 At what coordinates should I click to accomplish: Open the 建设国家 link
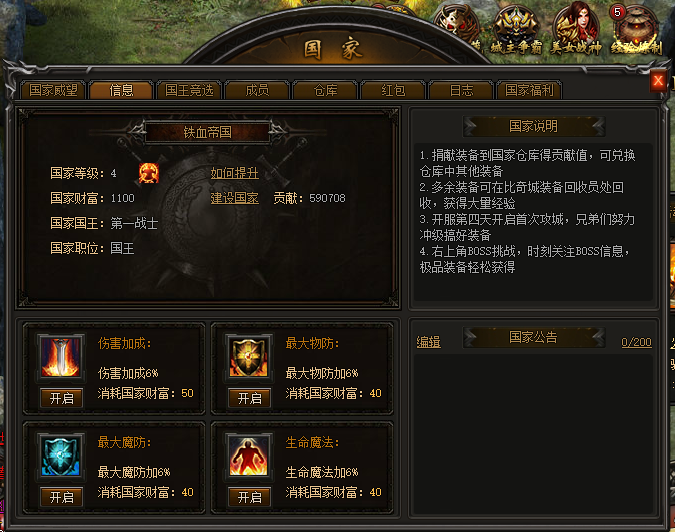(x=235, y=198)
